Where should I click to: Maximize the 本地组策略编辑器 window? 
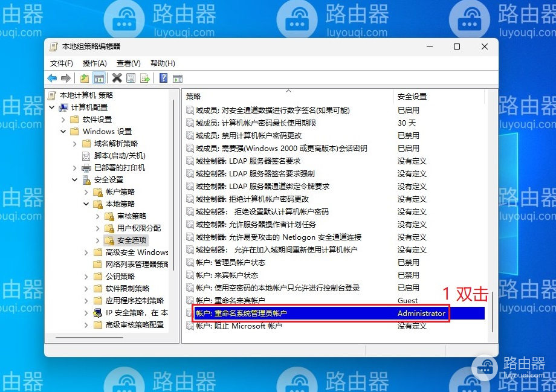pos(457,47)
